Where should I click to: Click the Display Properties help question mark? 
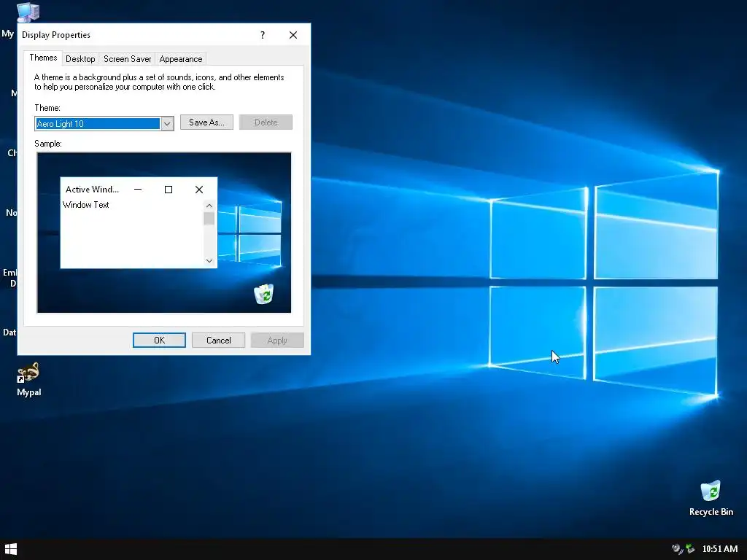[x=263, y=35]
